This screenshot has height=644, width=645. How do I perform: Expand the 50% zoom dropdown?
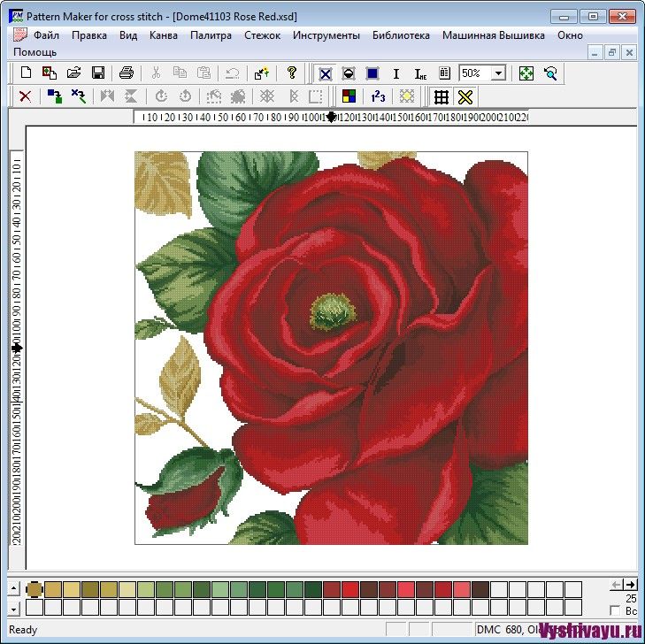[498, 73]
